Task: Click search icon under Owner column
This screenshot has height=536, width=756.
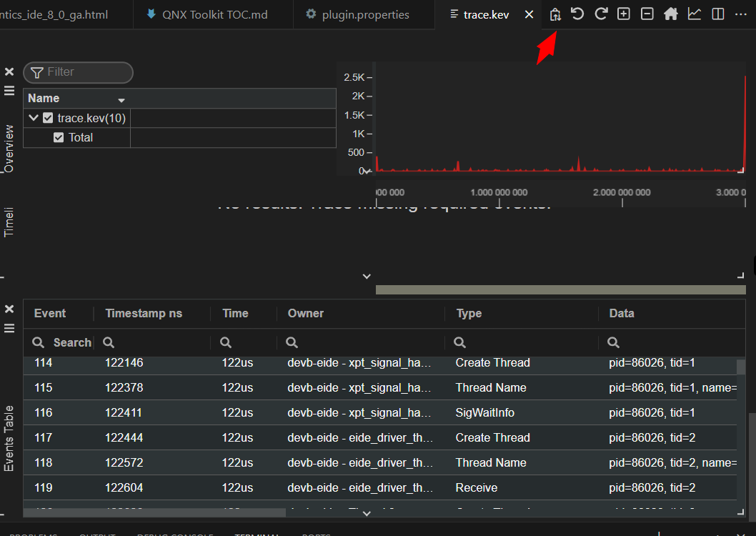Action: click(x=292, y=342)
